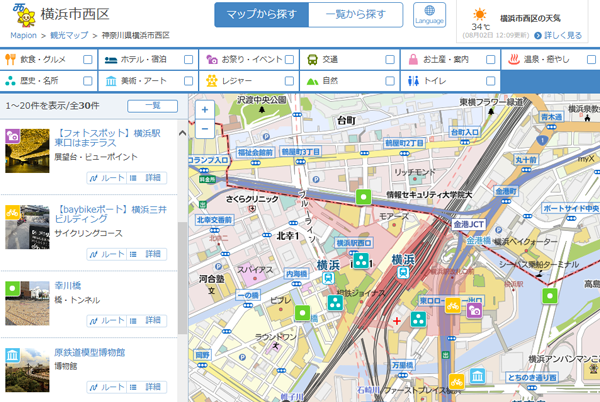Click the results list vertical scrollbar
Image resolution: width=600 pixels, height=402 pixels.
click(181, 250)
